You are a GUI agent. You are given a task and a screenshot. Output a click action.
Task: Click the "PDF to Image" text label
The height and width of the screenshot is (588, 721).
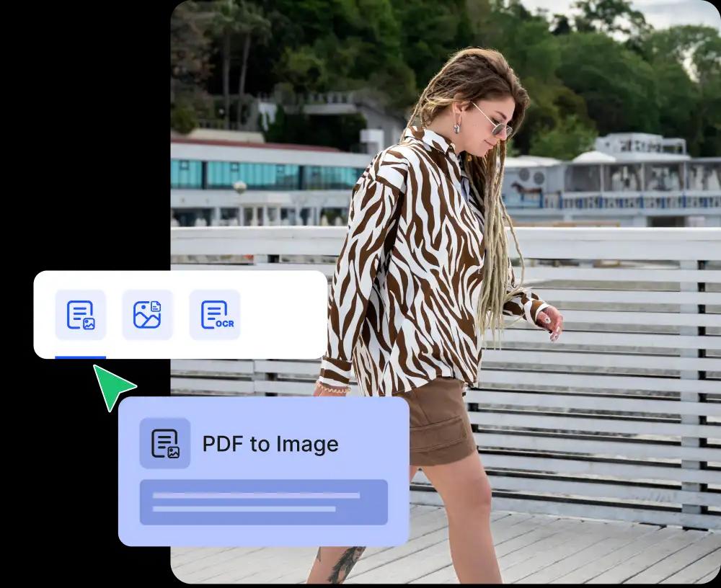[270, 444]
